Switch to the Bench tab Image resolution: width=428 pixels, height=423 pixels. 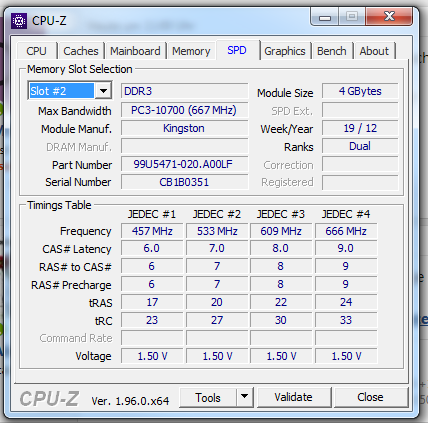point(332,51)
